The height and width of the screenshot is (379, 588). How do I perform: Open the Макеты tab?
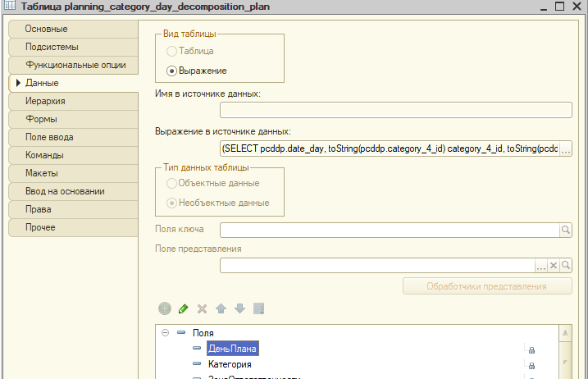click(74, 173)
